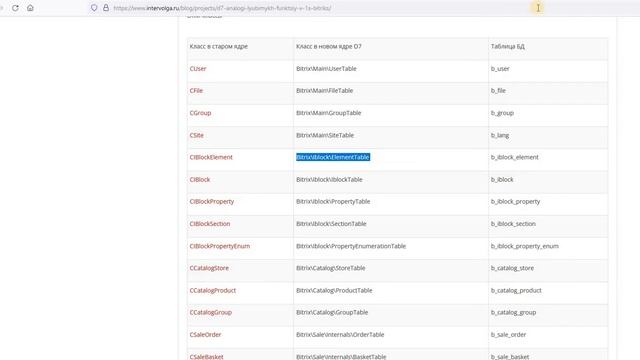This screenshot has height=360, width=640.
Task: Open the CCatalogProduct link
Action: [x=213, y=290]
